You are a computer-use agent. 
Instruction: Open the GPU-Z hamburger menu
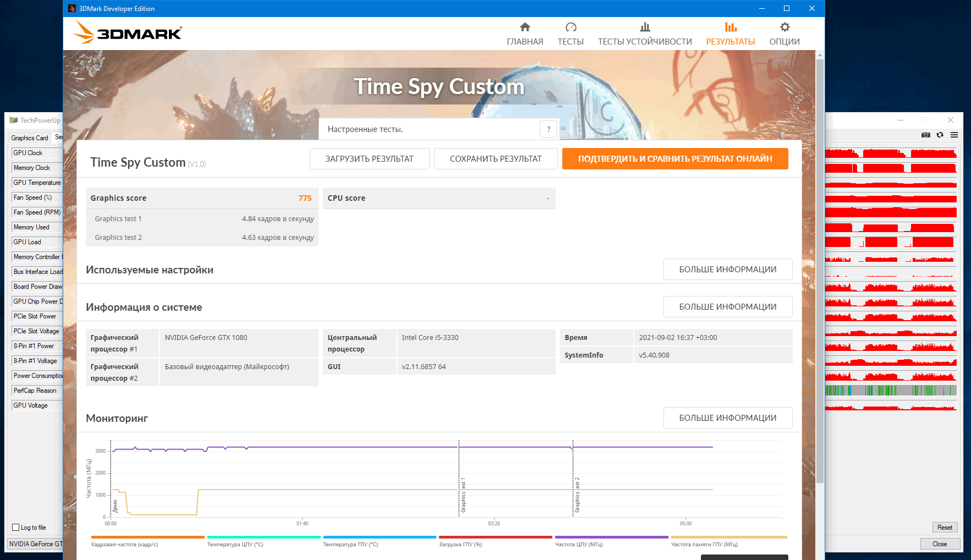tap(954, 135)
